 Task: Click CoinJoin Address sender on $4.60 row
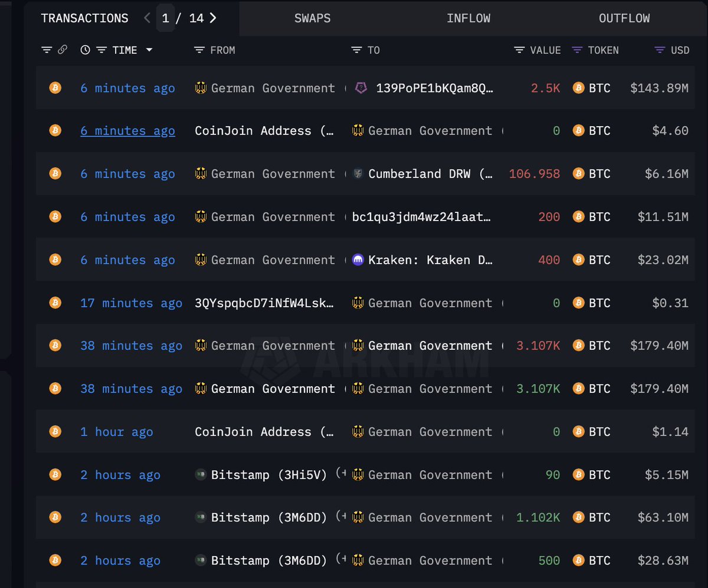click(264, 131)
